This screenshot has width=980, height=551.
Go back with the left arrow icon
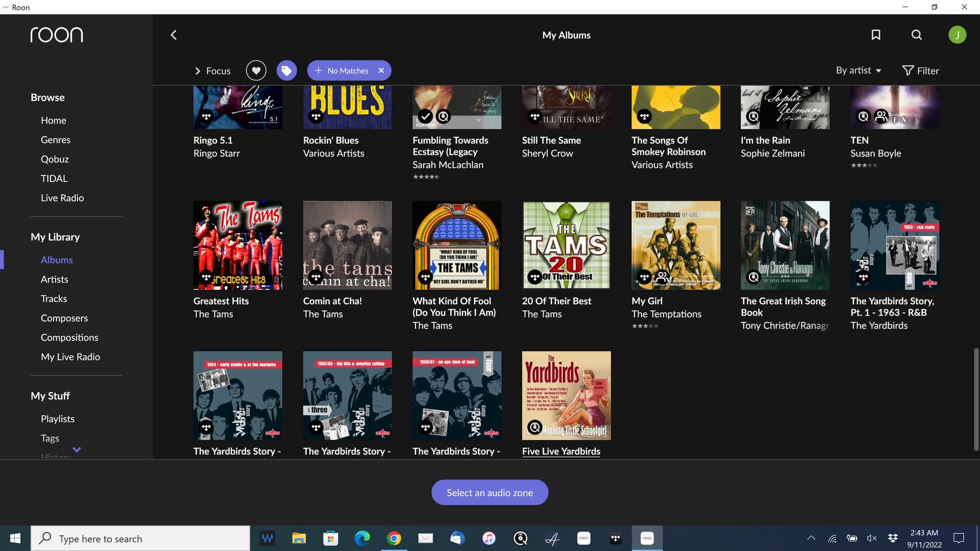point(174,35)
